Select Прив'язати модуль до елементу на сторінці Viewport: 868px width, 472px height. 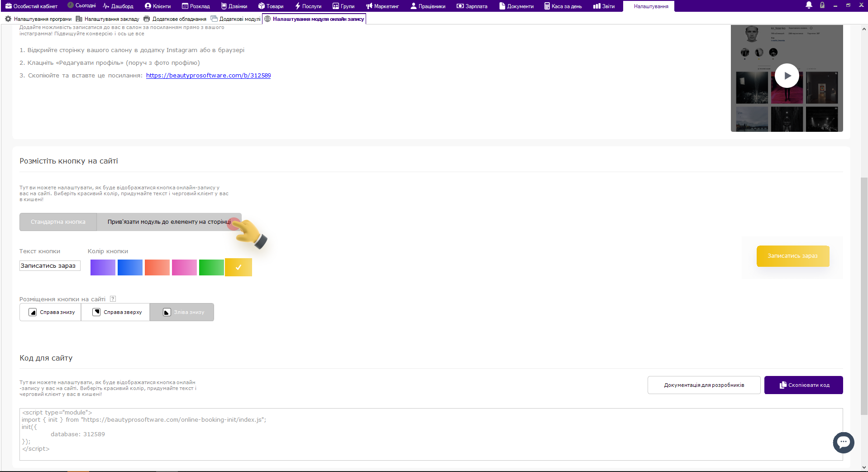coord(169,222)
